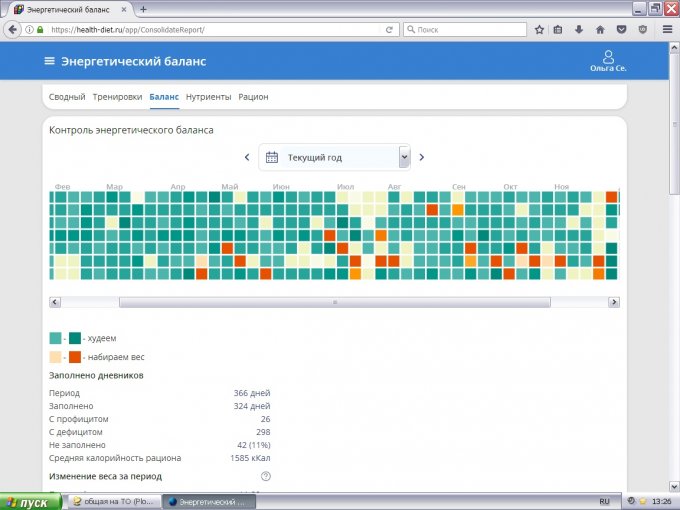680x510 pixels.
Task: Go to previous period with left arrow
Action: click(x=247, y=157)
